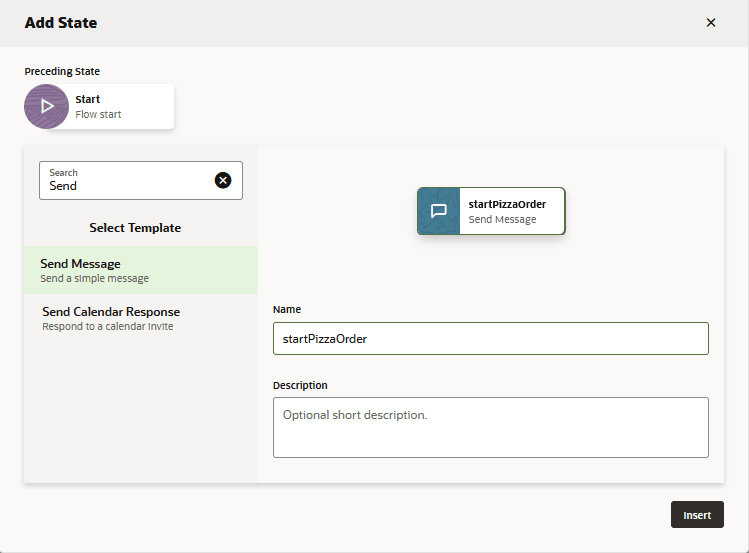This screenshot has width=749, height=553.
Task: Click the 'Description' field label
Action: click(x=300, y=385)
